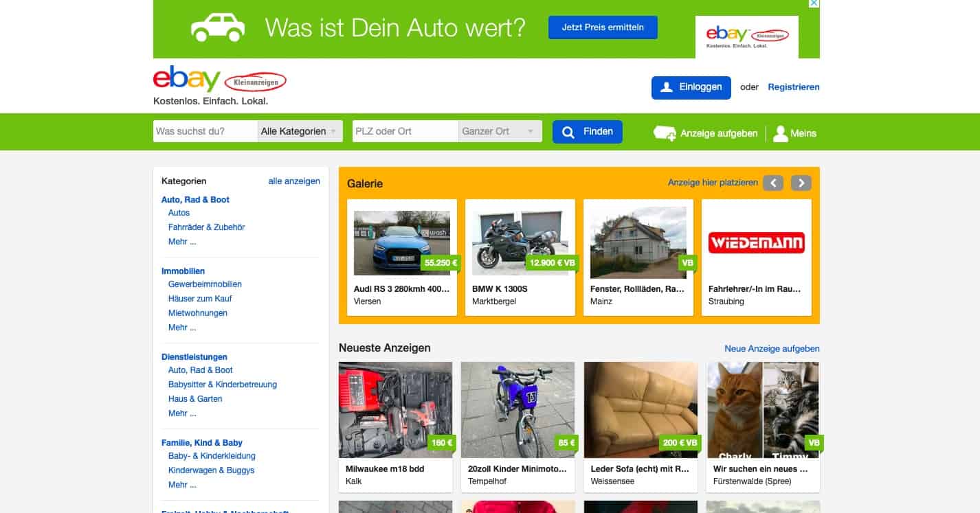Open the Leder Sofa listing image
Image resolution: width=980 pixels, height=513 pixels.
(x=641, y=409)
